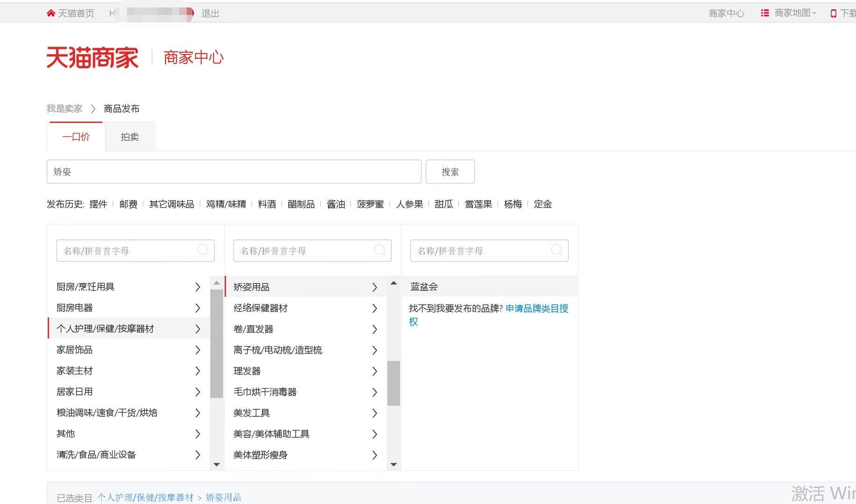856x504 pixels.
Task: Select history item 摆件
Action: [x=98, y=204]
